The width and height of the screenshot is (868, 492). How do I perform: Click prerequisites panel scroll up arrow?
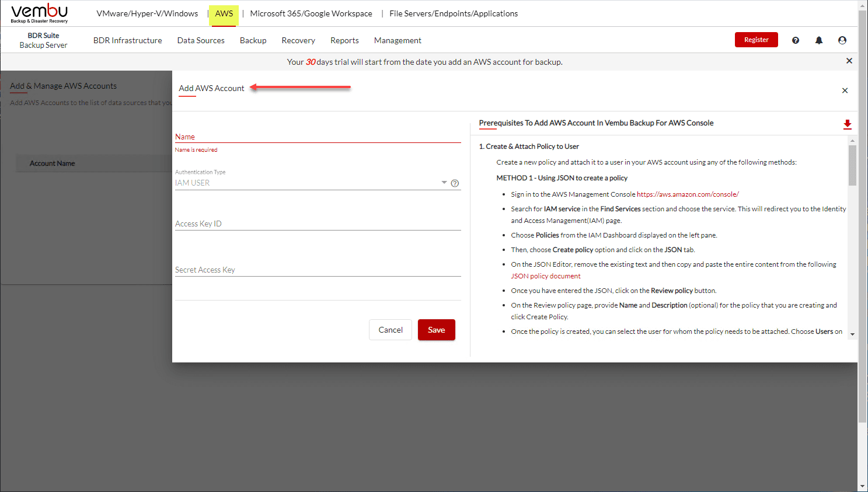pyautogui.click(x=852, y=141)
